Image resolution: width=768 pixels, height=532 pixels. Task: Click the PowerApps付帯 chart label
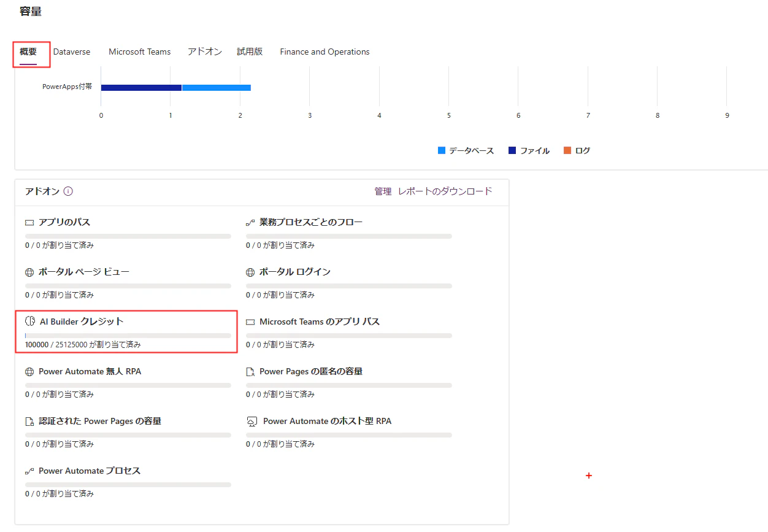pyautogui.click(x=67, y=87)
